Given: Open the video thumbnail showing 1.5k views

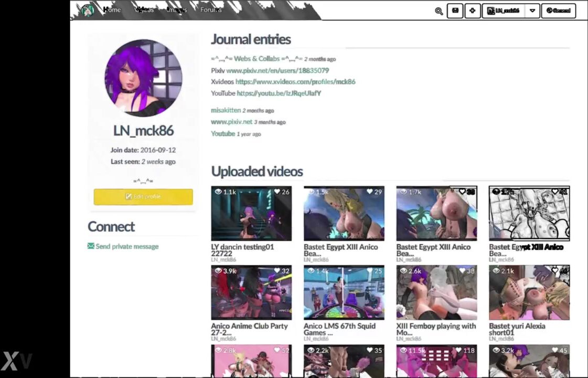Looking at the screenshot, I should point(344,213).
